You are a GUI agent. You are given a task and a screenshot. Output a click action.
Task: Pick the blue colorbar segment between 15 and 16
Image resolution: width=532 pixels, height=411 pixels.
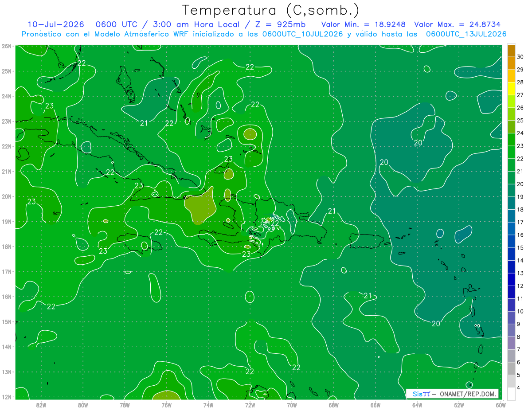pos(511,242)
